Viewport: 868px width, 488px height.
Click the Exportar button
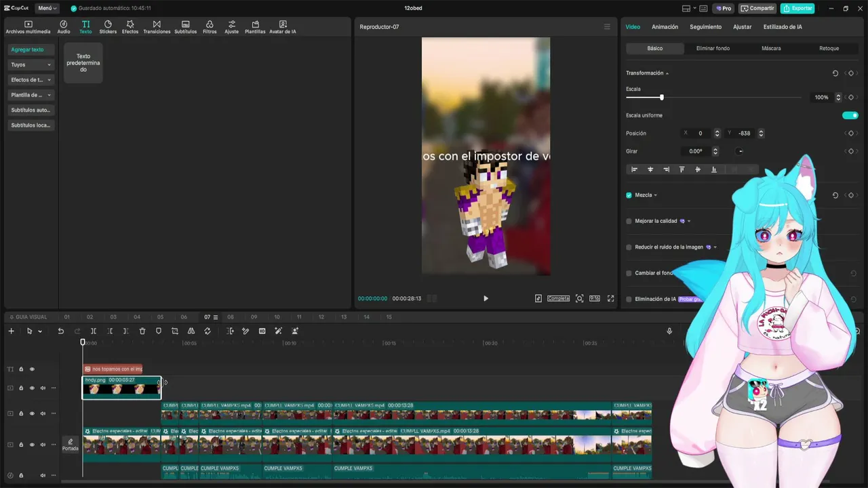(x=797, y=8)
